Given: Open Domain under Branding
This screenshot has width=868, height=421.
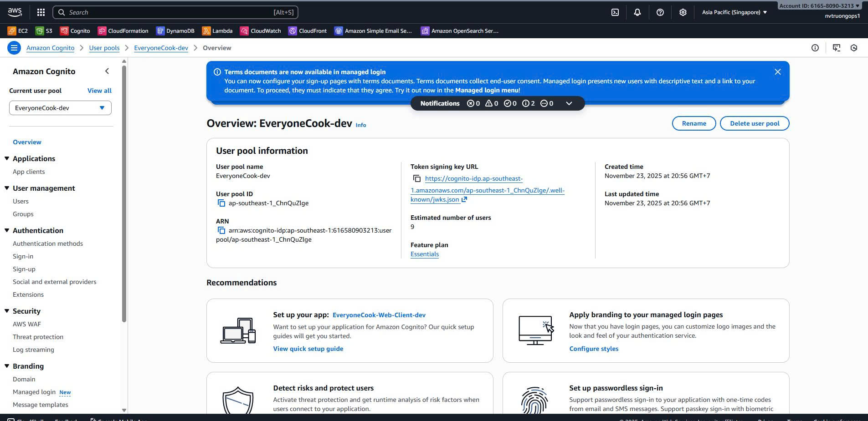Looking at the screenshot, I should (x=24, y=379).
